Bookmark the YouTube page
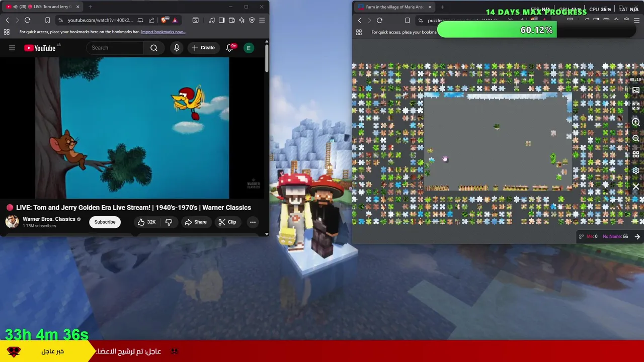Image resolution: width=644 pixels, height=362 pixels. [47, 20]
